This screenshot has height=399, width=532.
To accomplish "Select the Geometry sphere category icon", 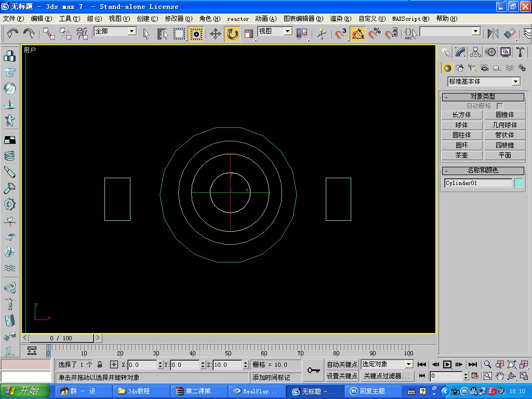I will (447, 68).
